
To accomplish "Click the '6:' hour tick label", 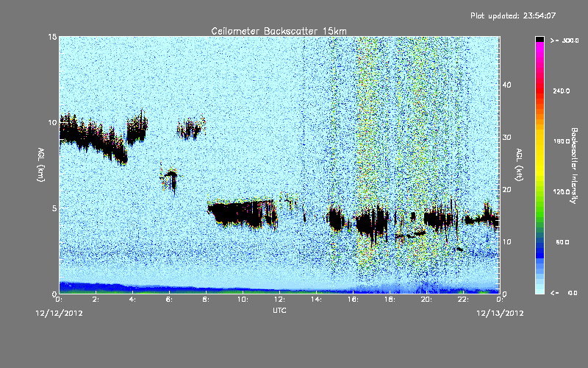I will tap(169, 300).
